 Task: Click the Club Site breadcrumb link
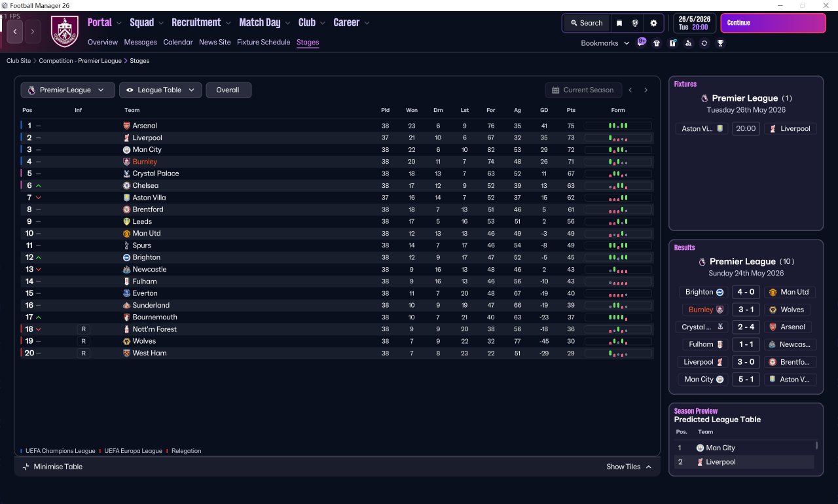[x=19, y=61]
